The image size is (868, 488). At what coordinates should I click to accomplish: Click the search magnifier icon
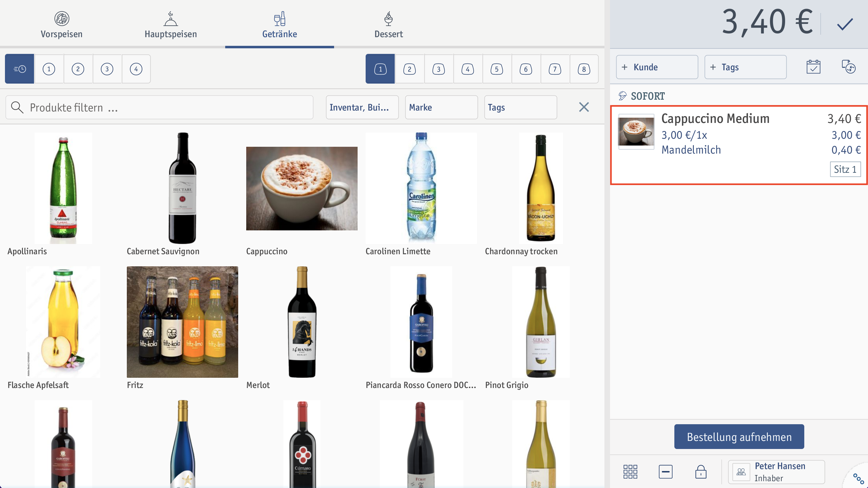(x=17, y=107)
